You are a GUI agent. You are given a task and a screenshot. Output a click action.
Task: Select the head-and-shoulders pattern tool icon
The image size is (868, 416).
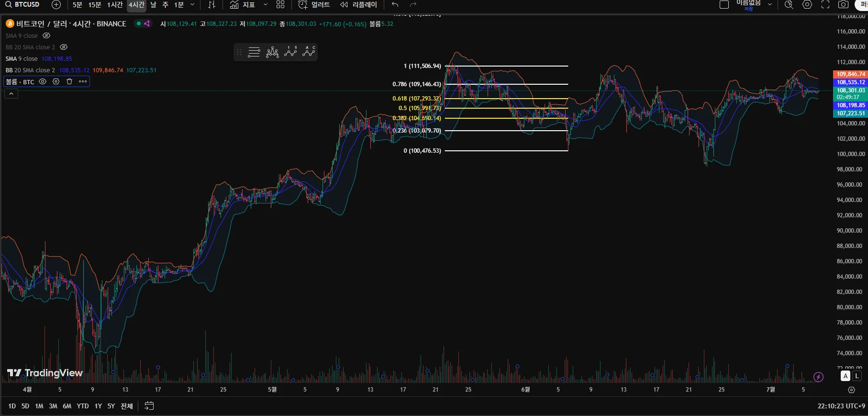coord(272,52)
